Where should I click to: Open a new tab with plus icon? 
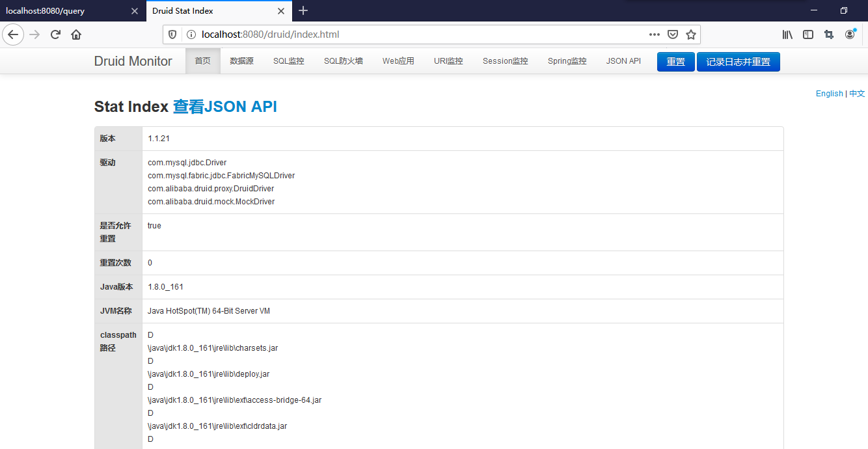303,10
